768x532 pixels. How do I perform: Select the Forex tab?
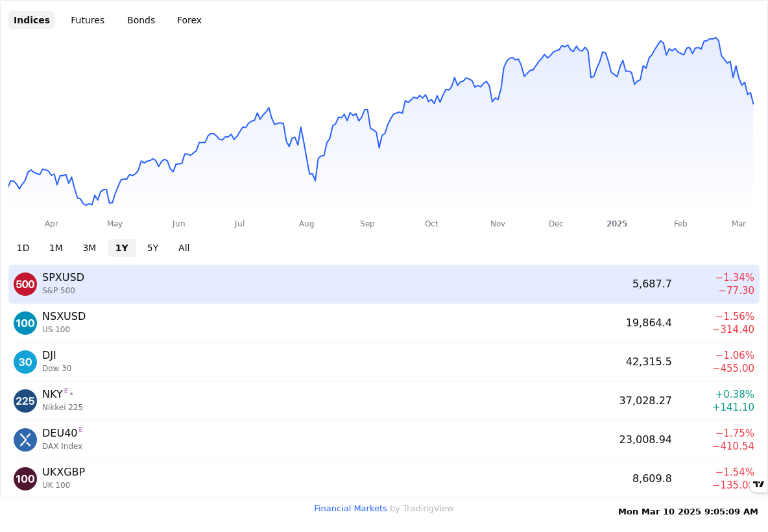pos(189,20)
